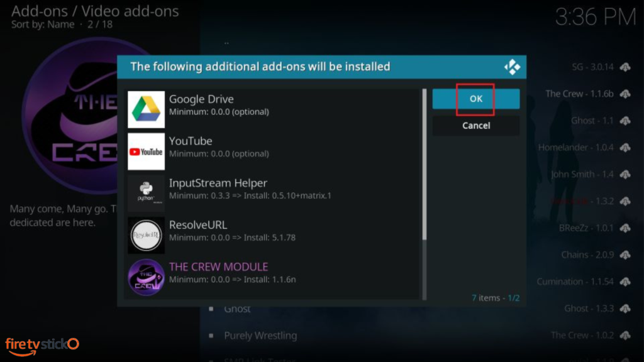Select Ghost - 1.3.3 version text
Viewport: 644px width, 362px height.
pyautogui.click(x=589, y=308)
